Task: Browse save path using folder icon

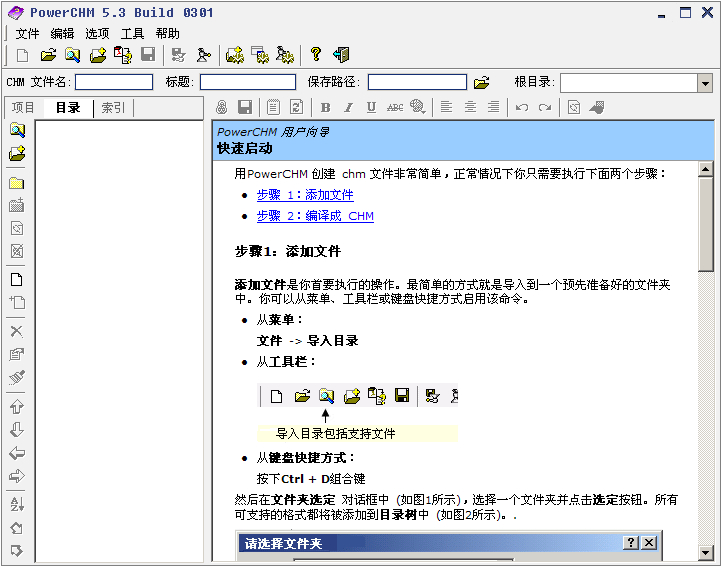Action: [x=481, y=83]
